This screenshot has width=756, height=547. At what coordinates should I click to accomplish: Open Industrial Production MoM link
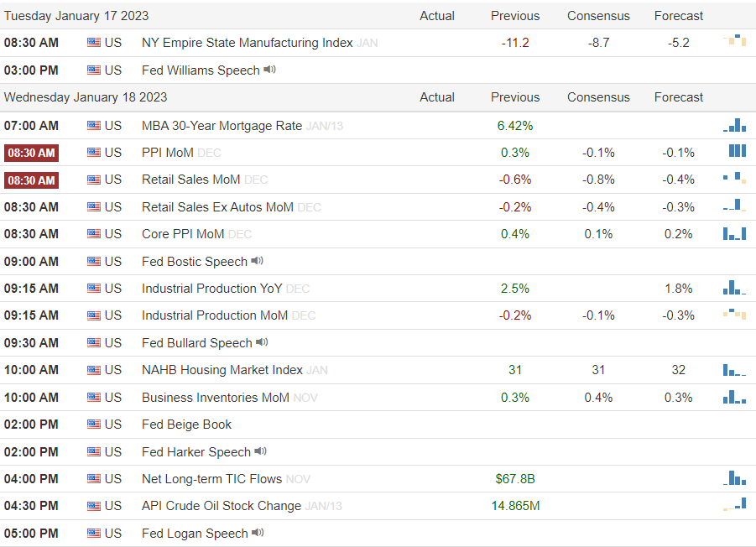[x=215, y=315]
